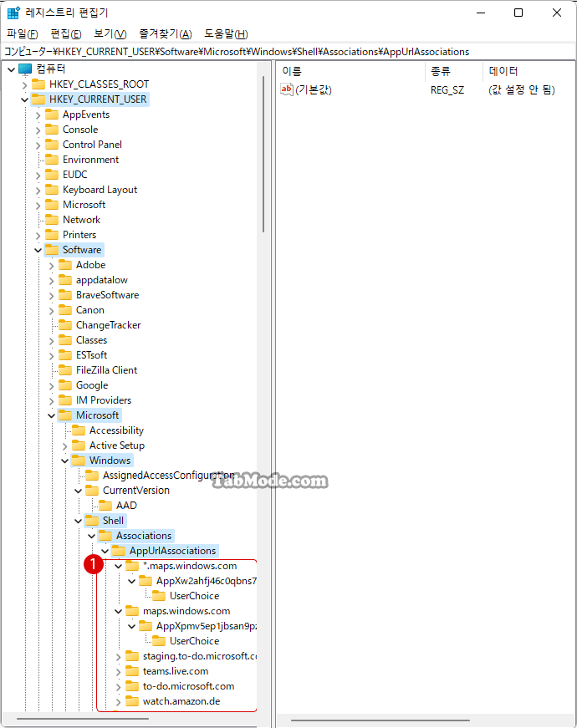Open the 편집(E) menu

(x=66, y=34)
